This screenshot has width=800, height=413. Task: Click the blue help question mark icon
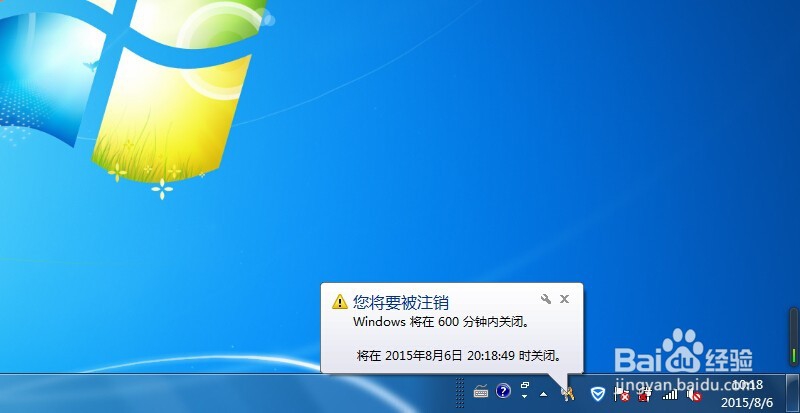503,392
